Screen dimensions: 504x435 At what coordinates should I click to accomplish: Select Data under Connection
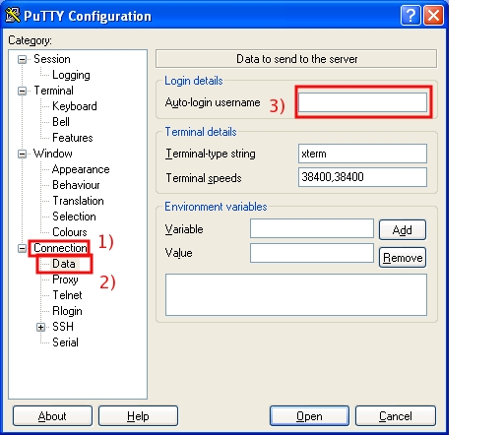64,264
